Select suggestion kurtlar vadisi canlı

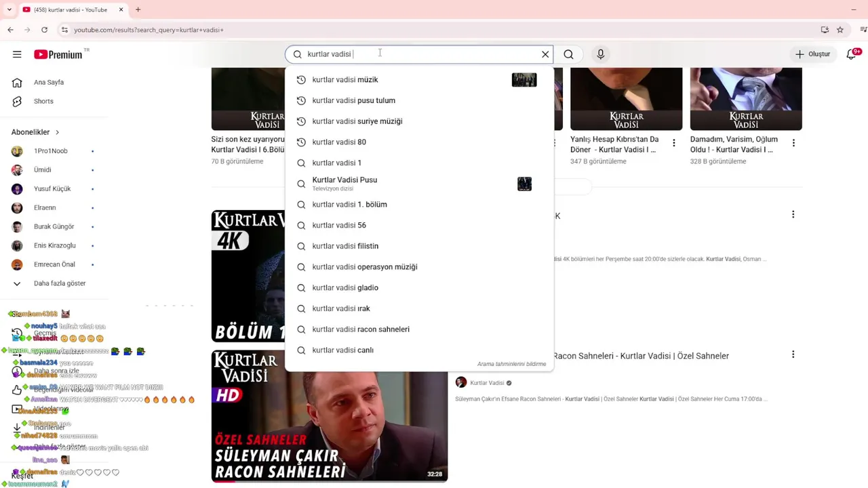click(419, 350)
